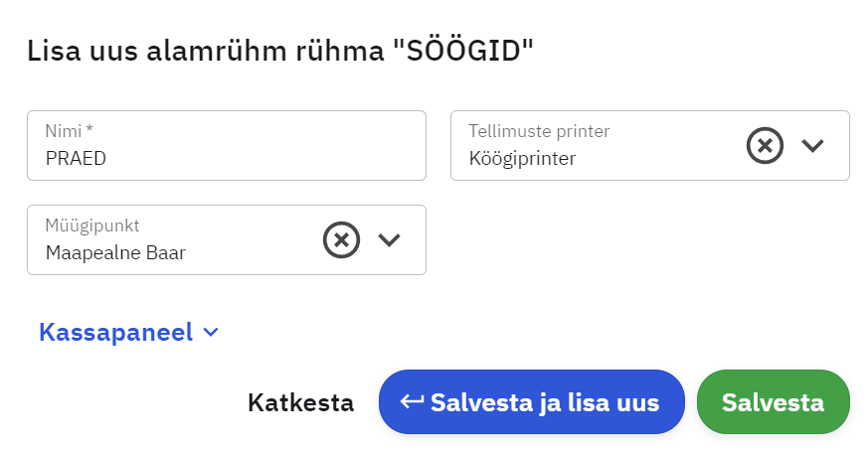Click the Kassapaneel heading link

click(115, 333)
